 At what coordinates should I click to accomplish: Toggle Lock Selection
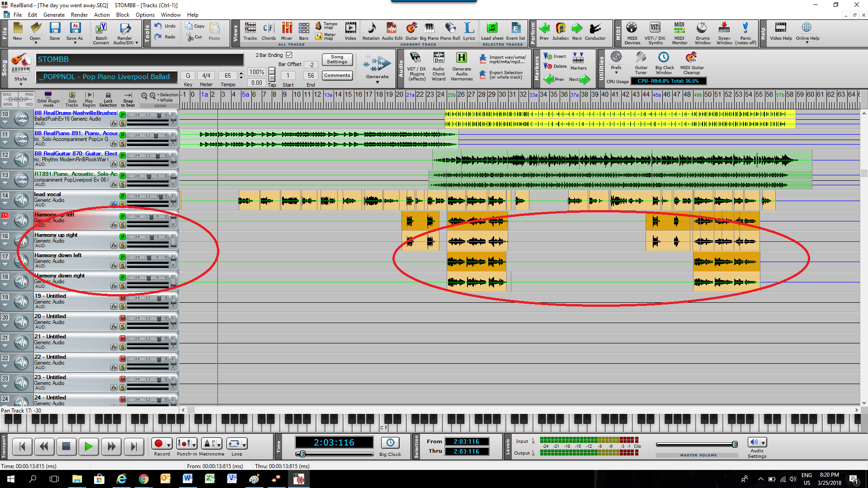pyautogui.click(x=108, y=99)
